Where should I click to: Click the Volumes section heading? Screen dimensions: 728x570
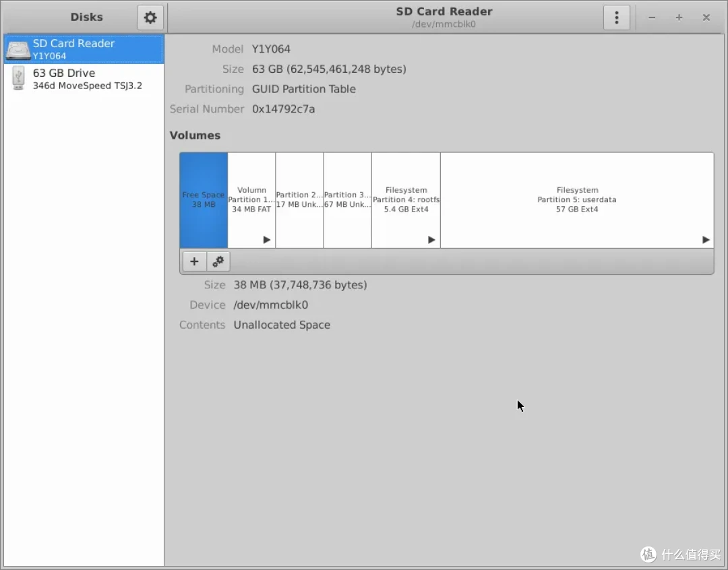195,135
